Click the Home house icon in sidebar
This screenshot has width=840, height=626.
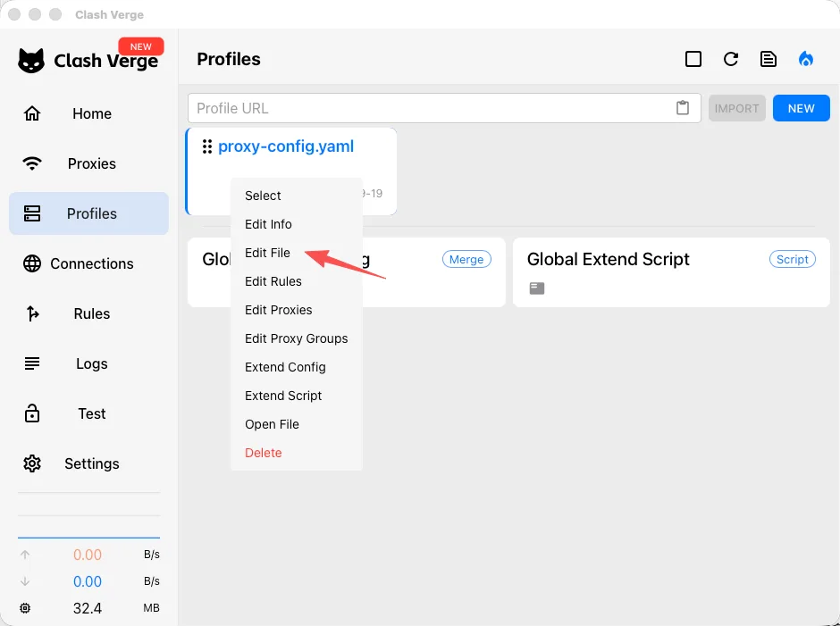click(32, 113)
